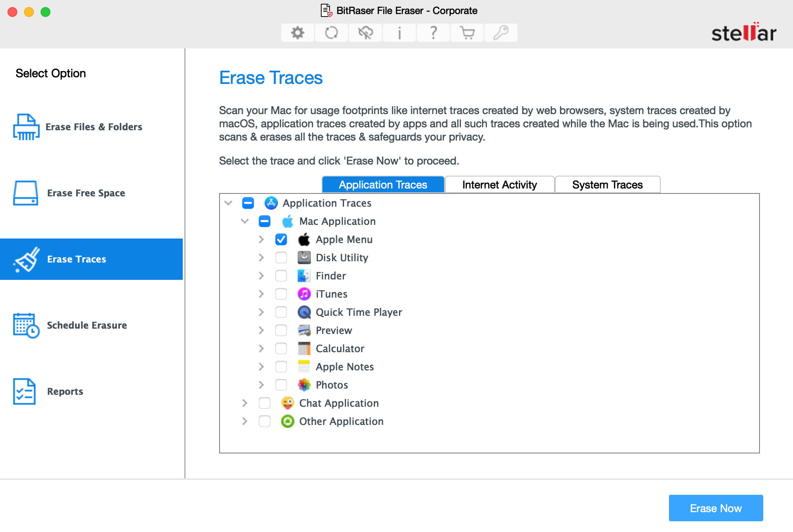Click the key toolbar icon
Image resolution: width=793 pixels, height=532 pixels.
pos(501,33)
